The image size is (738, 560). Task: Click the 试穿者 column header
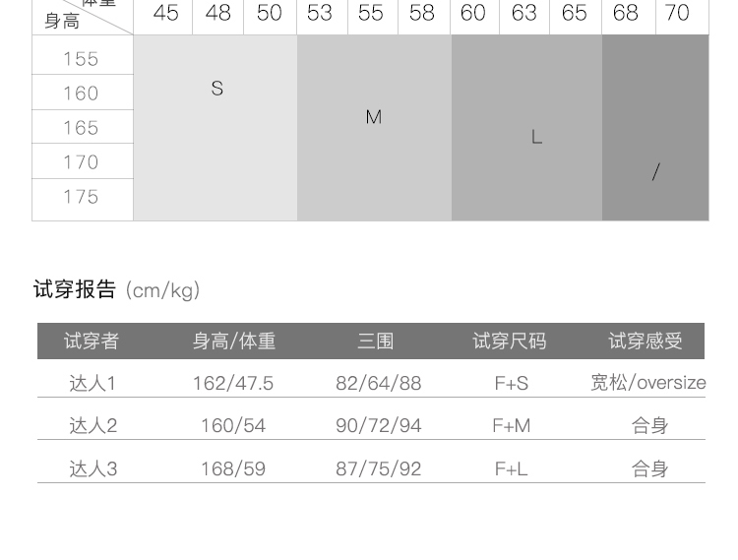92,342
